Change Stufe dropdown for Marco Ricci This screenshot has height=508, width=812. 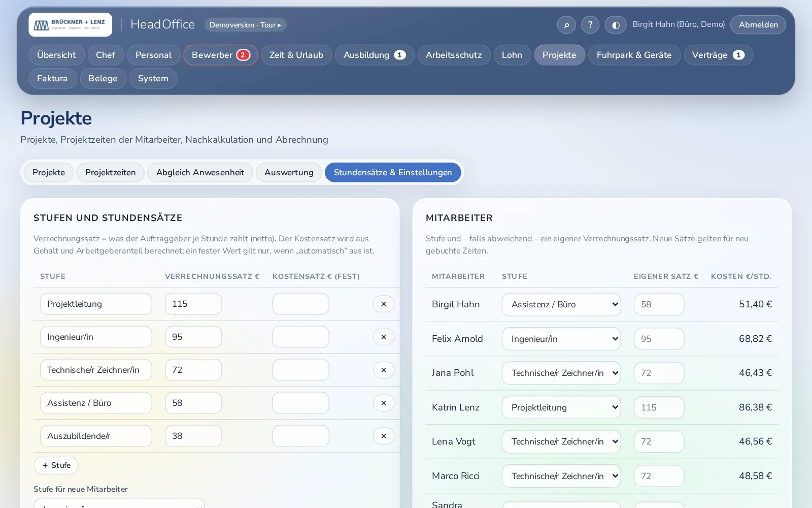pos(561,476)
